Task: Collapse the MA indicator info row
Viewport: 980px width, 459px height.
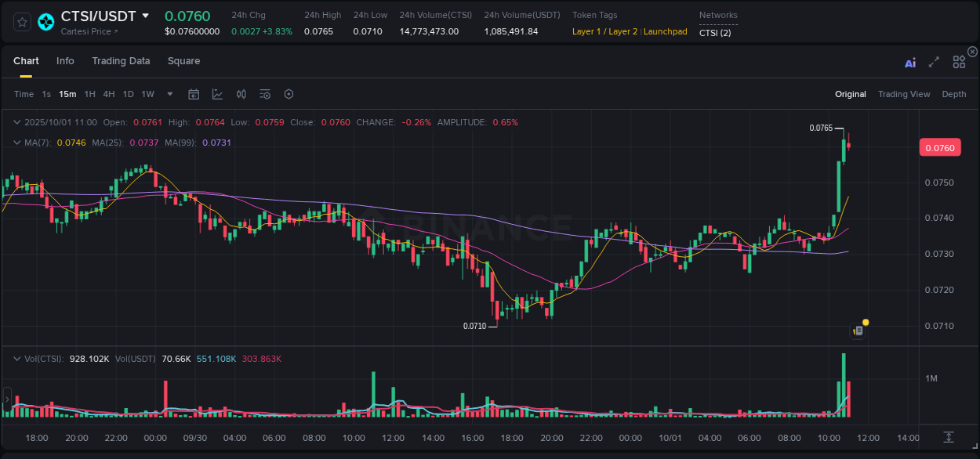Action: tap(17, 143)
